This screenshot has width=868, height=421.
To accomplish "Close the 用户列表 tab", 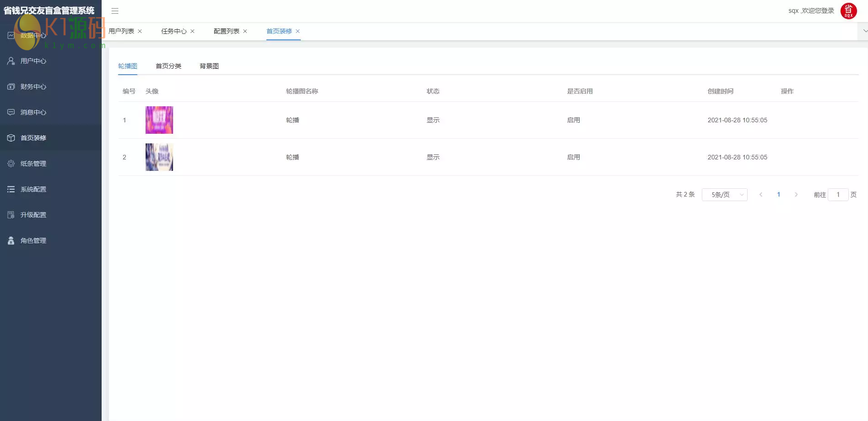I will click(140, 31).
